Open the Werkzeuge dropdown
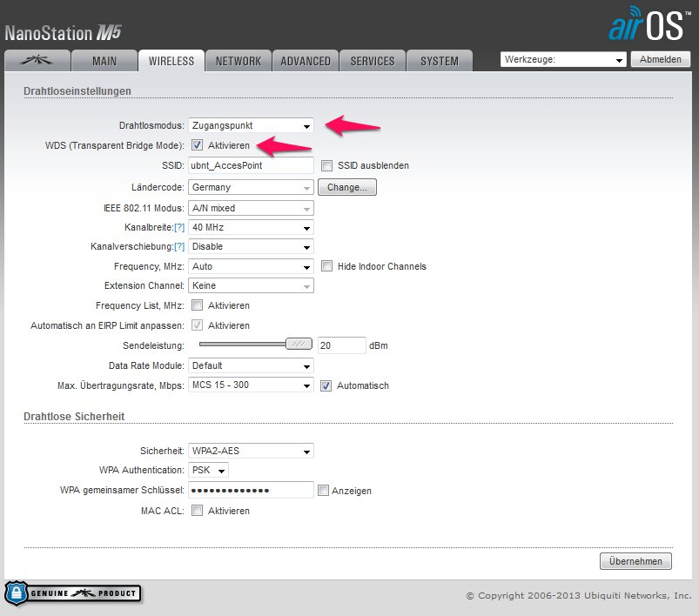This screenshot has width=699, height=616. [x=563, y=59]
